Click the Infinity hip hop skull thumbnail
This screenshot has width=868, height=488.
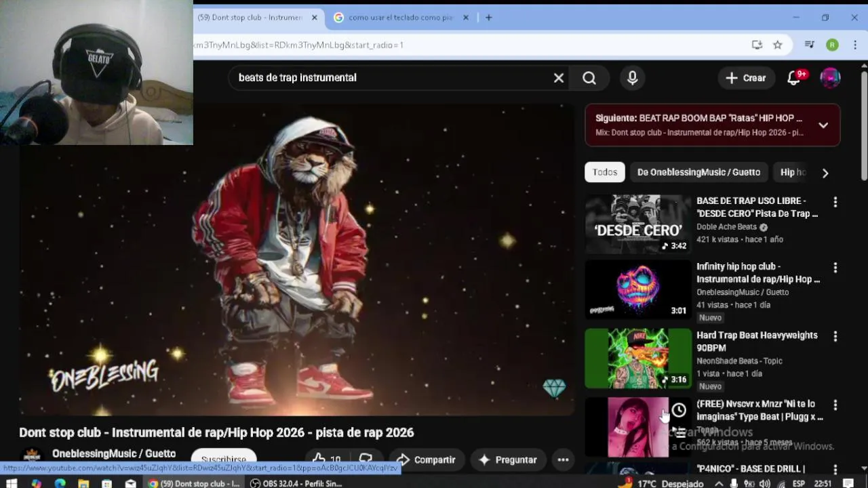click(x=638, y=290)
